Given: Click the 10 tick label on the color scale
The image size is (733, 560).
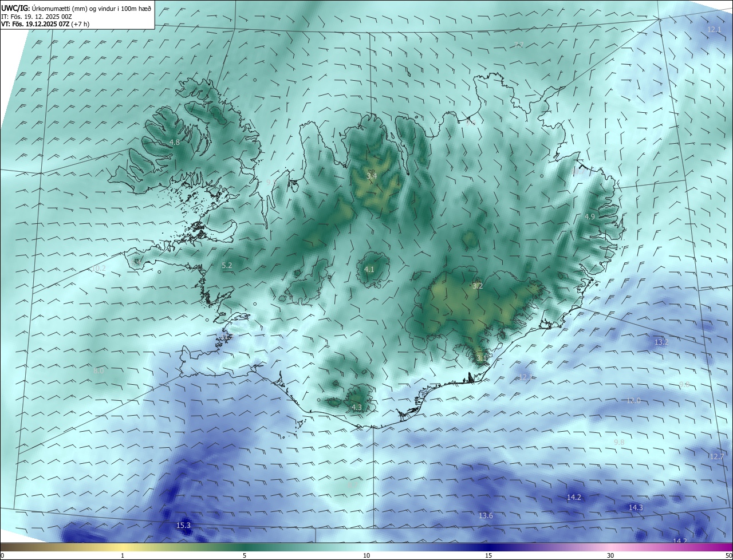Looking at the screenshot, I should pos(366,555).
